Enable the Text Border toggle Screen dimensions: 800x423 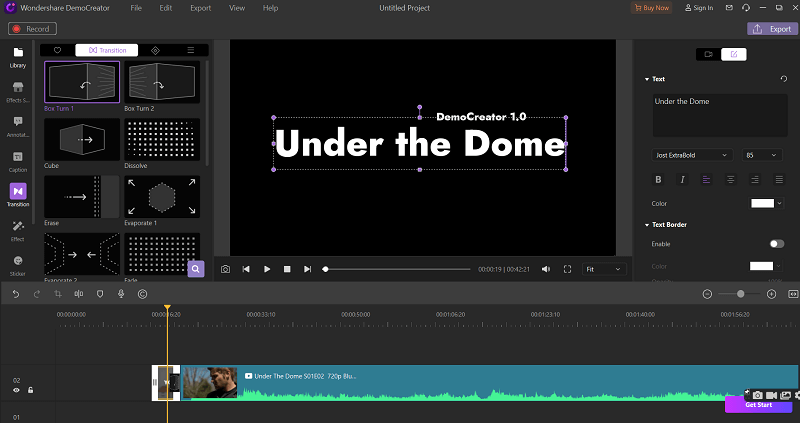tap(777, 244)
